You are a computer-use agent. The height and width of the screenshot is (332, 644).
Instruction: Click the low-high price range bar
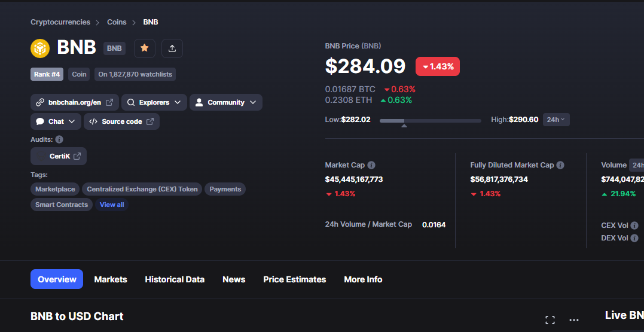[x=430, y=121]
